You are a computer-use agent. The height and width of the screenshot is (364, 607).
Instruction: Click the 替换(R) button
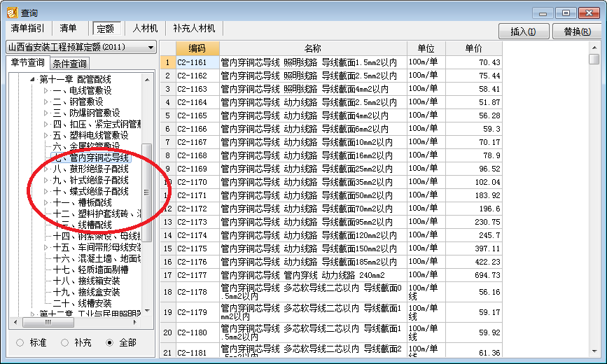(x=577, y=31)
